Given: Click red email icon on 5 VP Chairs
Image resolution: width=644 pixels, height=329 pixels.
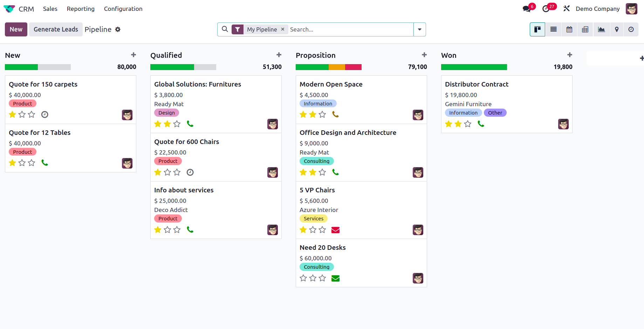Looking at the screenshot, I should 335,230.
